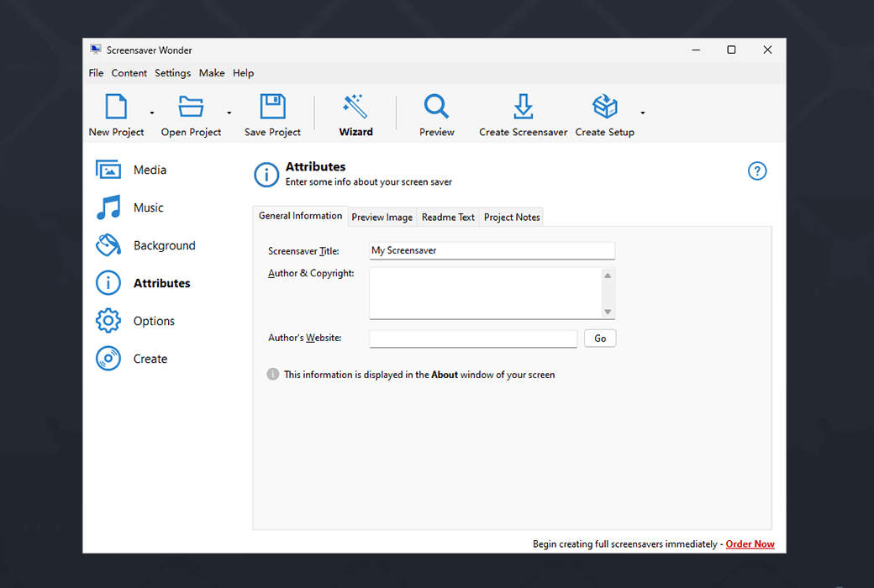Switch to the Project Notes tab
874x588 pixels.
512,218
